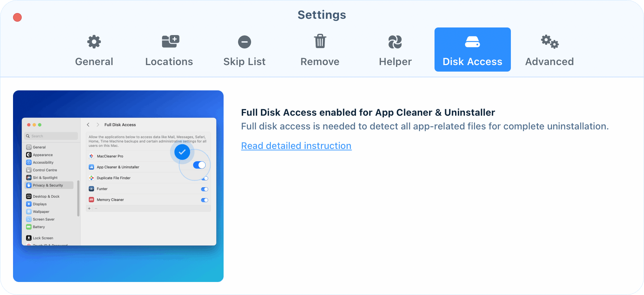
Task: Close the Settings window with the red button
Action: click(17, 17)
